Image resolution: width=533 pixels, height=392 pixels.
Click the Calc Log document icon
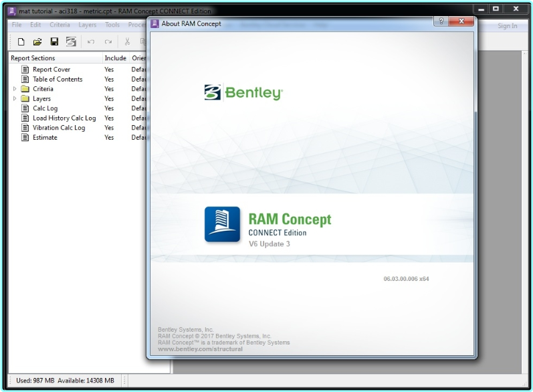[25, 108]
